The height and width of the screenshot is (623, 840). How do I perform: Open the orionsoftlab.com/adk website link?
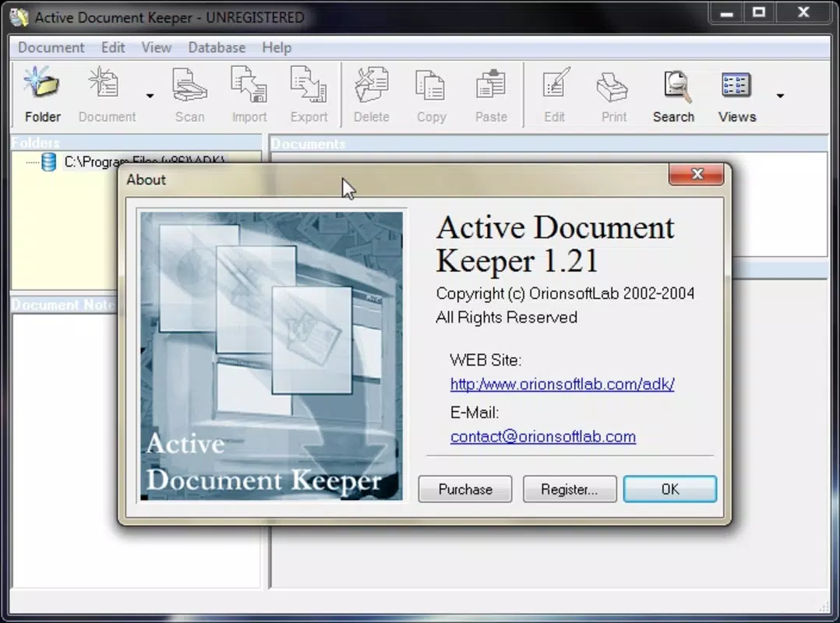[x=562, y=384]
